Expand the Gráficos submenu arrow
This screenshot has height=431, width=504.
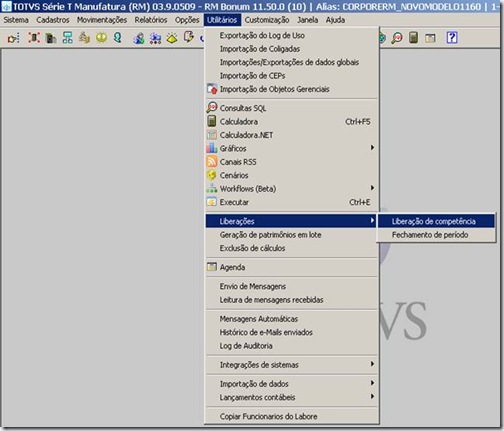(372, 147)
